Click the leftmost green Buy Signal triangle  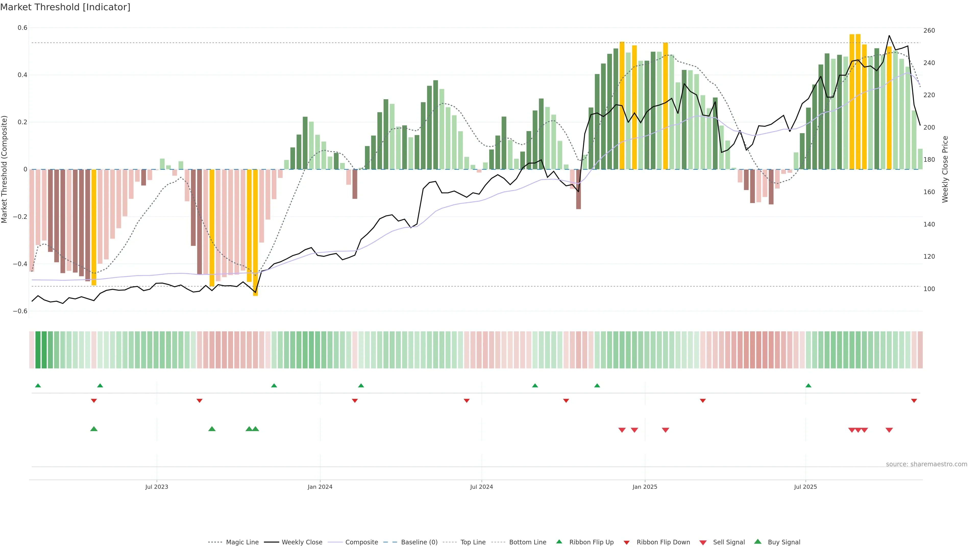pos(94,429)
